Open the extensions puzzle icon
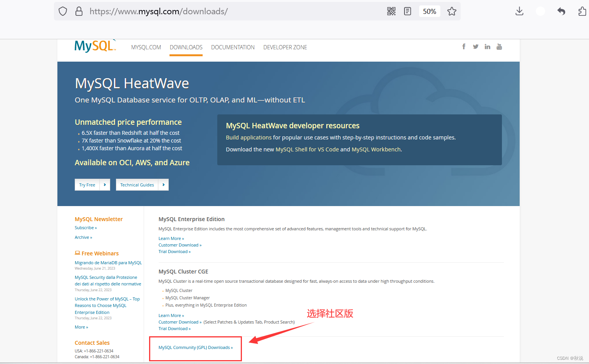This screenshot has height=364, width=589. (x=582, y=11)
